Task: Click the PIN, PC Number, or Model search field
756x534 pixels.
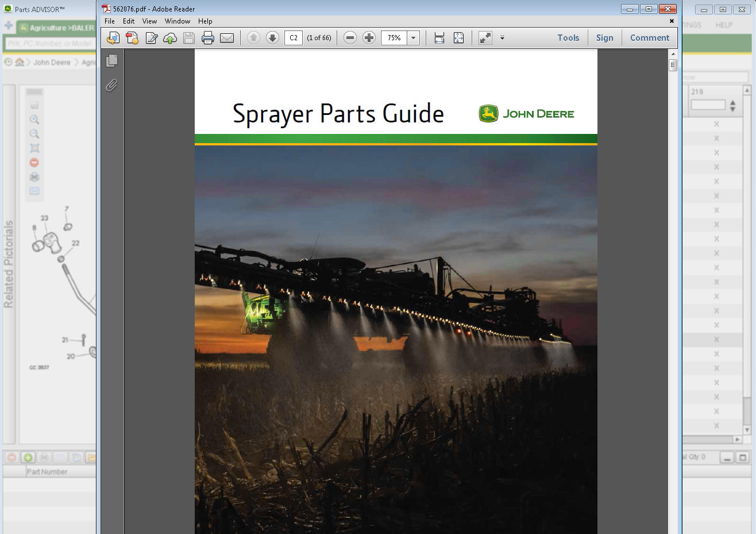Action: tap(51, 44)
